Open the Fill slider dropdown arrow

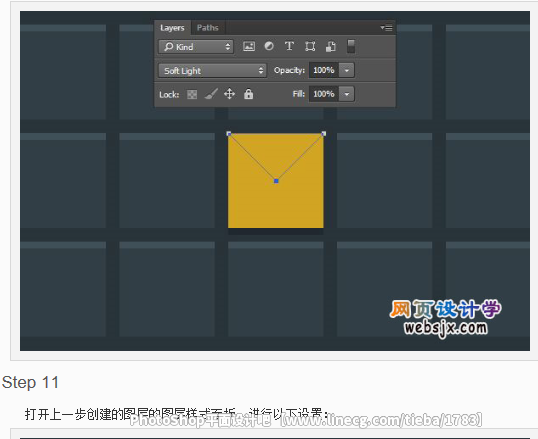tap(347, 94)
